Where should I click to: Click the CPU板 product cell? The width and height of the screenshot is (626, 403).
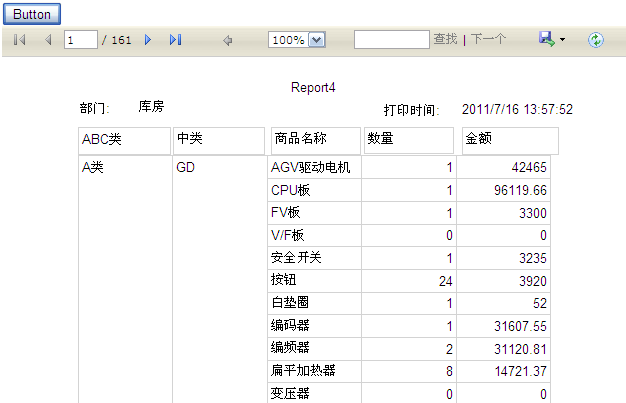tap(314, 190)
